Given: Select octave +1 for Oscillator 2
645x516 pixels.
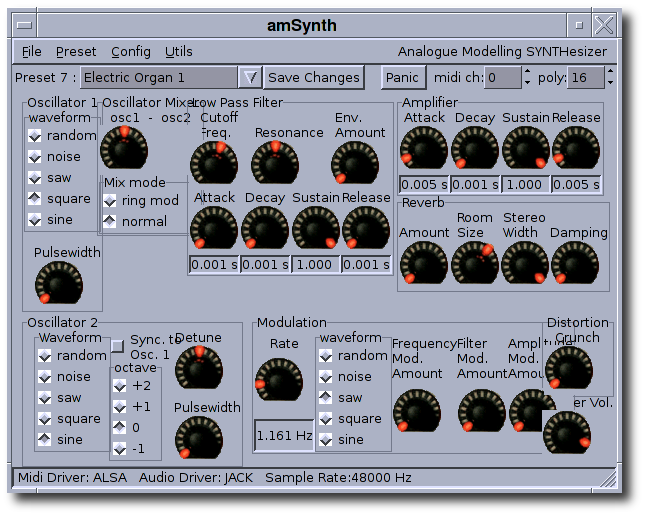Looking at the screenshot, I should pos(132,407).
